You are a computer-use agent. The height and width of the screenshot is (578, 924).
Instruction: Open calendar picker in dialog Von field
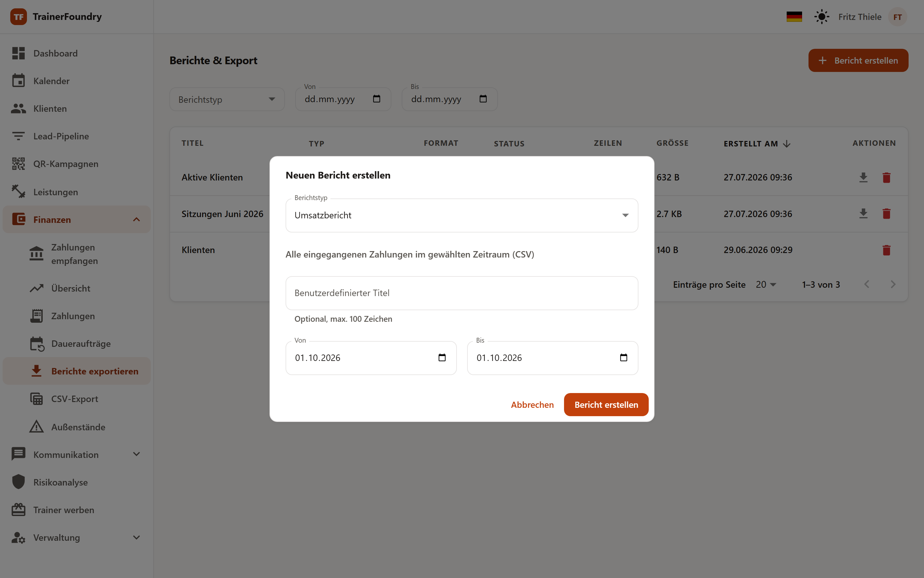click(x=442, y=358)
